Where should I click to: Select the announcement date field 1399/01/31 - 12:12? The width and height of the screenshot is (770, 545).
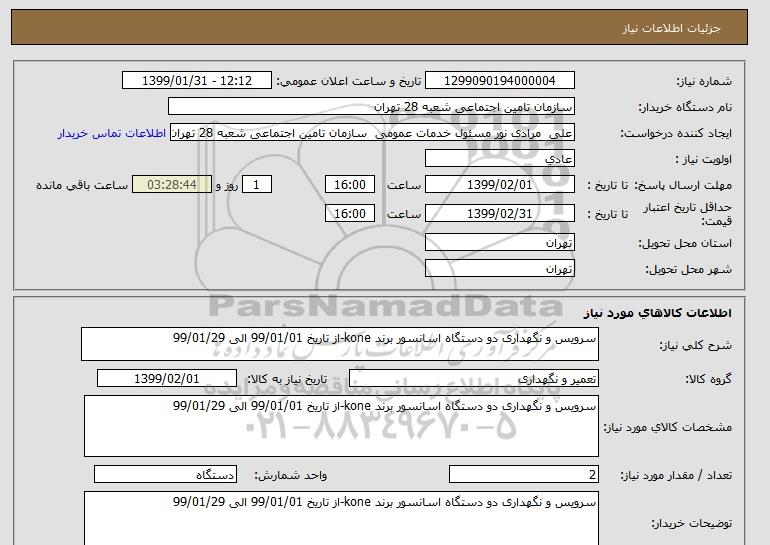coord(196,81)
